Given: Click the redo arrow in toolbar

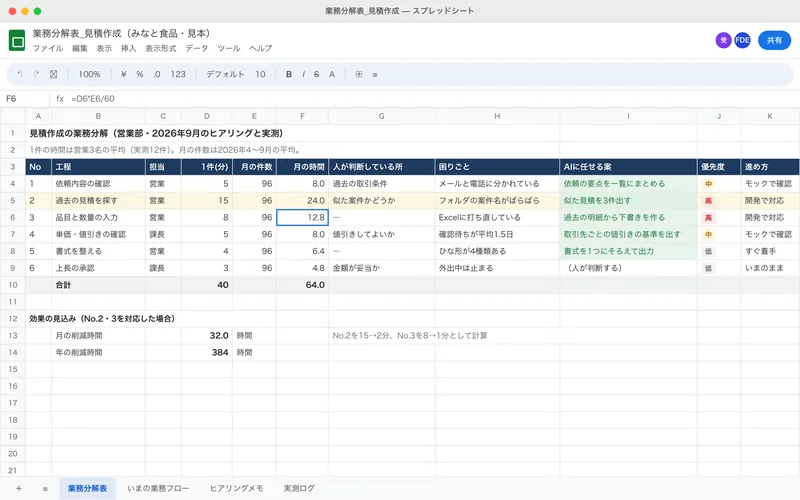Looking at the screenshot, I should 36,74.
